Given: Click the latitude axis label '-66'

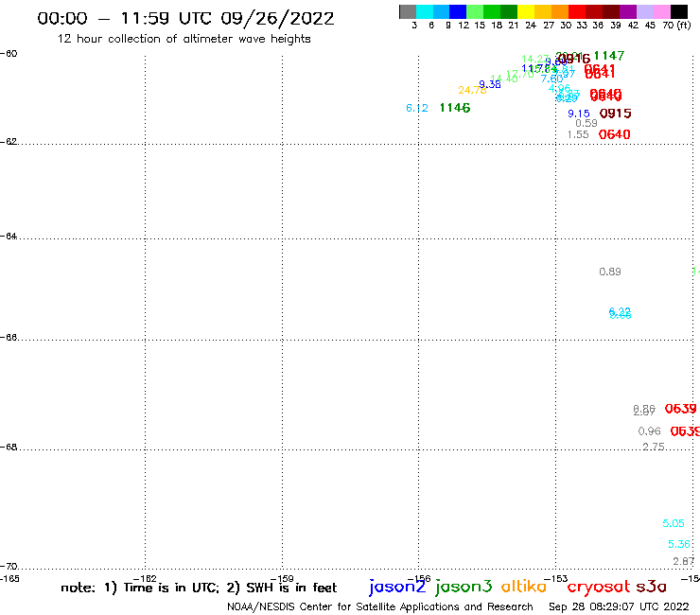Looking at the screenshot, I should tap(9, 337).
